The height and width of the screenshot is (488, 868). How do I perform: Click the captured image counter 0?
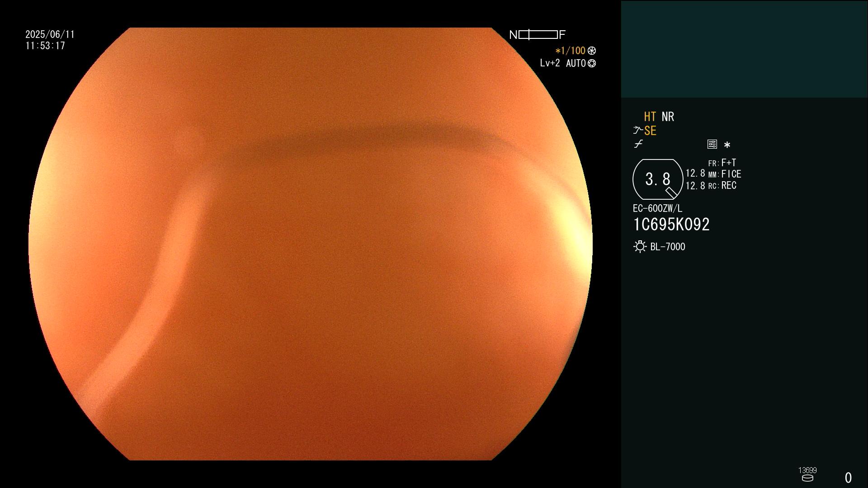[x=848, y=478]
